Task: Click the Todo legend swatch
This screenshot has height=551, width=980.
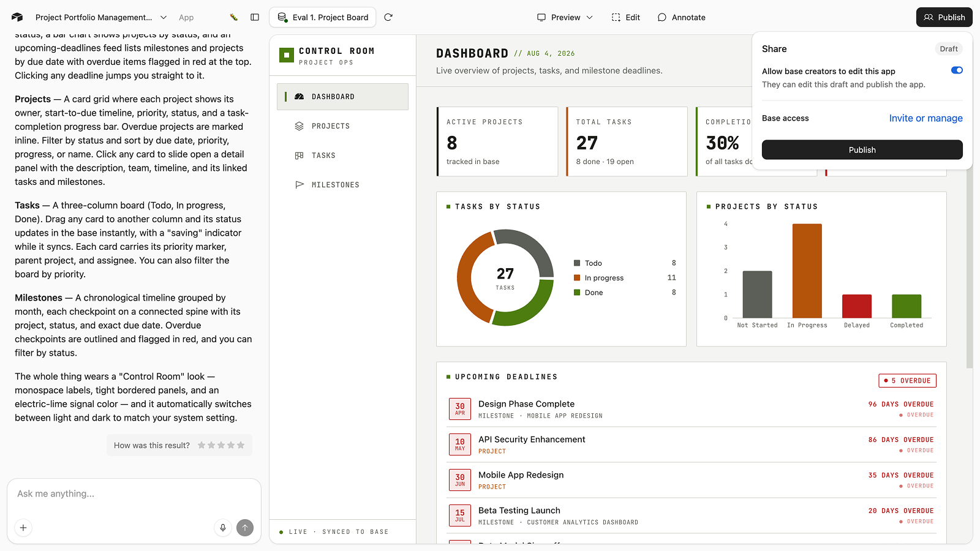Action: pos(577,263)
